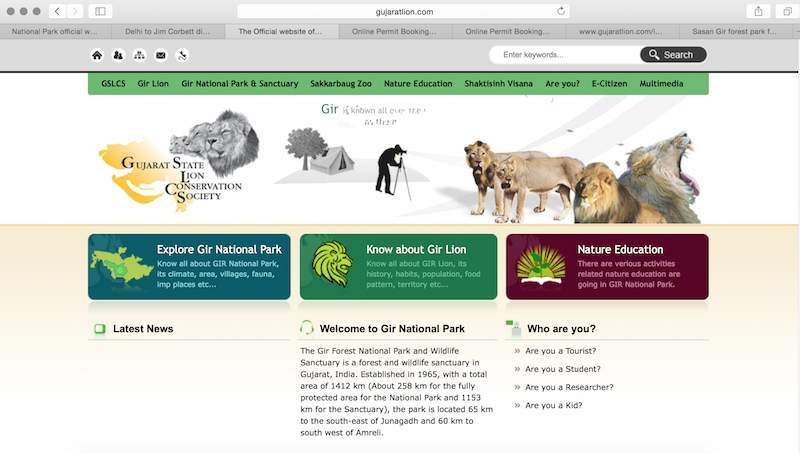Click the Who are you? heading icon
The image size is (800, 453).
[513, 328]
